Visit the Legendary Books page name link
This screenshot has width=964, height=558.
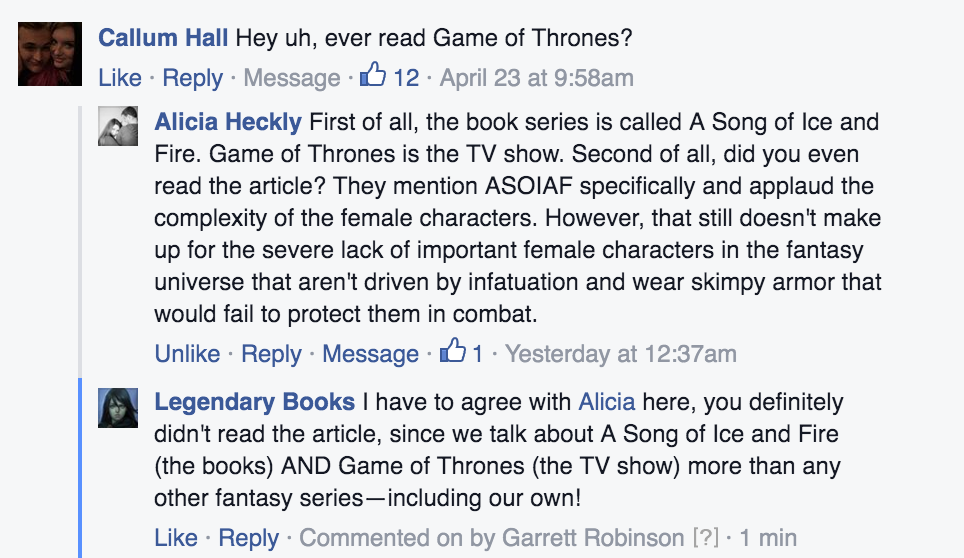255,403
